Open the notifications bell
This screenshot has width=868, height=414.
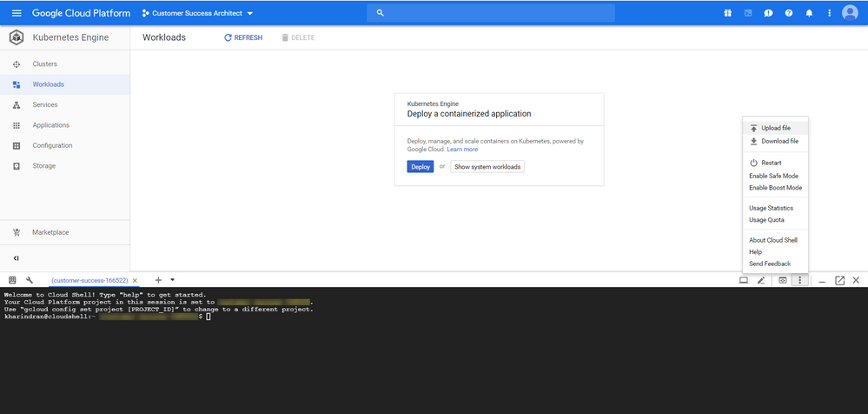pyautogui.click(x=809, y=13)
